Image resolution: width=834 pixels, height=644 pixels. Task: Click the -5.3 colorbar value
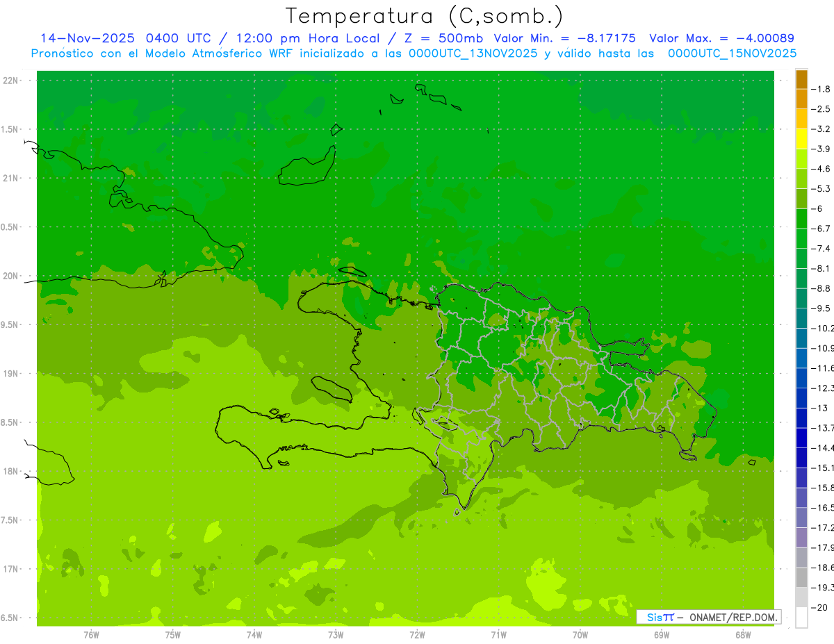coord(821,188)
